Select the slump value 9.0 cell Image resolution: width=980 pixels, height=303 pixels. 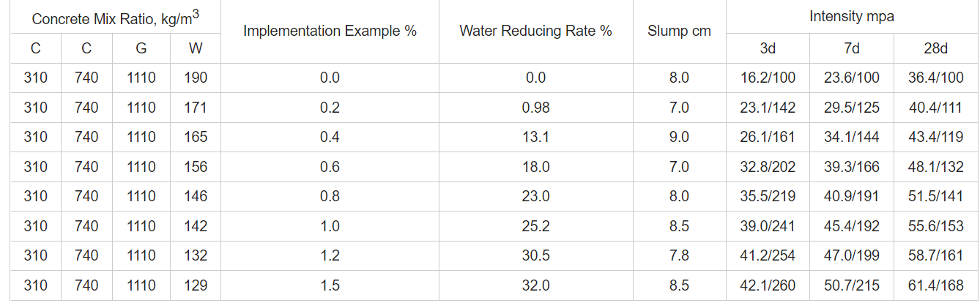click(x=679, y=137)
